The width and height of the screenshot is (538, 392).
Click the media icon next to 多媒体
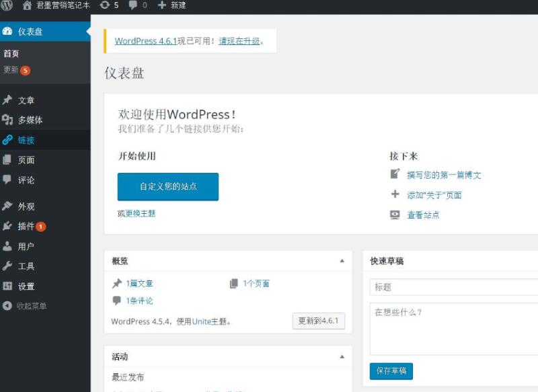click(x=7, y=120)
